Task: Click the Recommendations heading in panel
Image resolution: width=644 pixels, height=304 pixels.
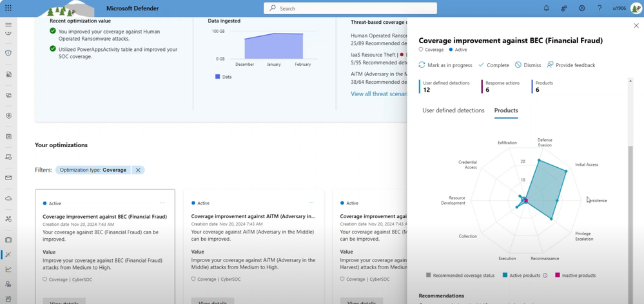Action: click(441, 296)
